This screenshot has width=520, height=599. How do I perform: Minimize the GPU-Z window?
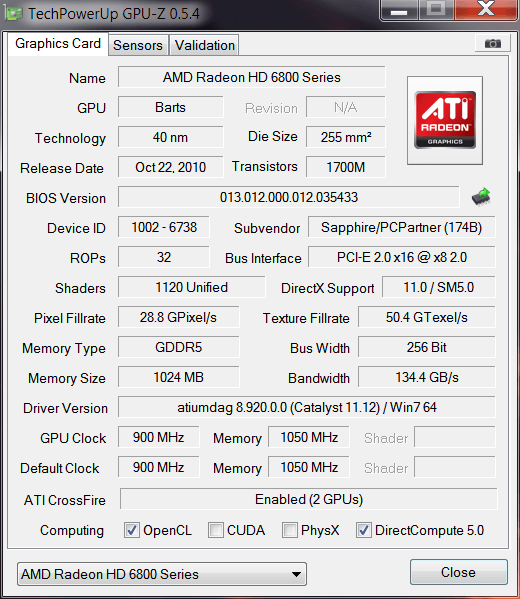click(x=399, y=10)
